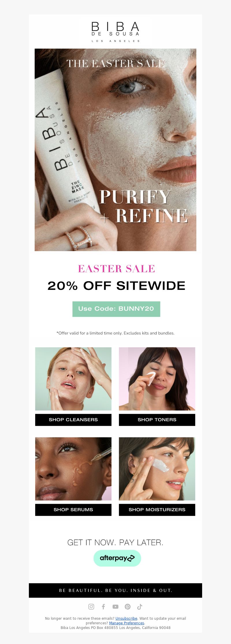This screenshot has height=644, width=231.
Task: Open the moisturizer cream photo
Action: (x=157, y=469)
